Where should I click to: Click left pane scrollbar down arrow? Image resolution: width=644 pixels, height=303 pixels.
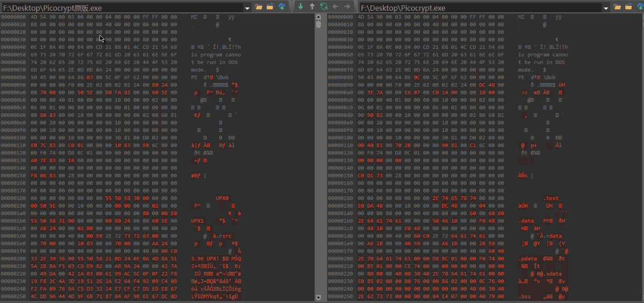coord(318,297)
